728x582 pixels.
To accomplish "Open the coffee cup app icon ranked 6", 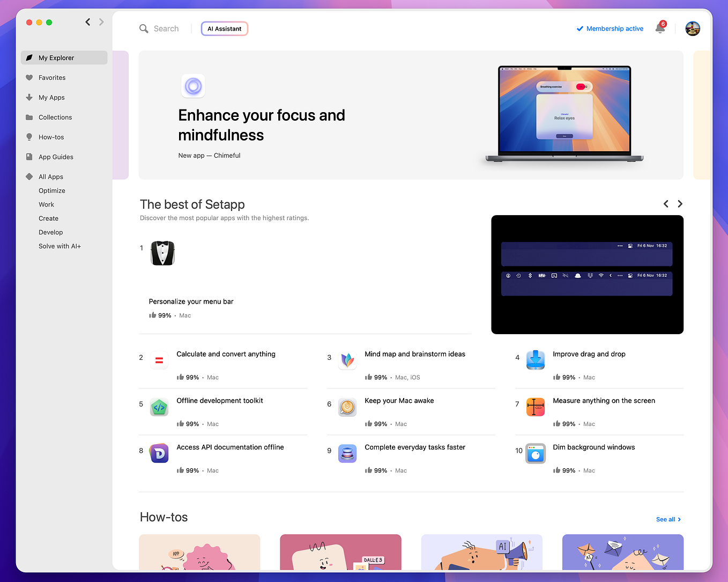I will (347, 407).
